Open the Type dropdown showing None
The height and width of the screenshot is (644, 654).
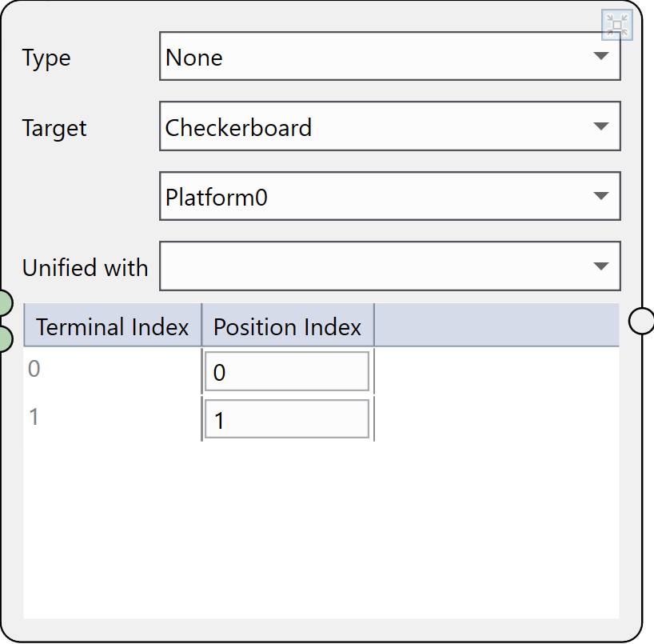(389, 57)
